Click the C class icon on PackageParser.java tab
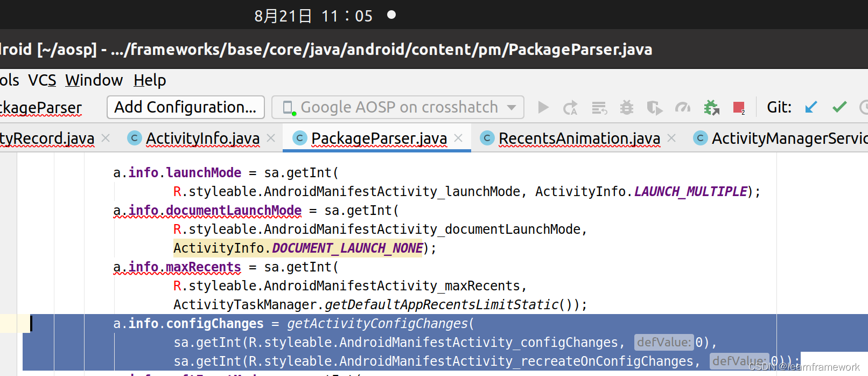The width and height of the screenshot is (868, 376). pyautogui.click(x=299, y=138)
